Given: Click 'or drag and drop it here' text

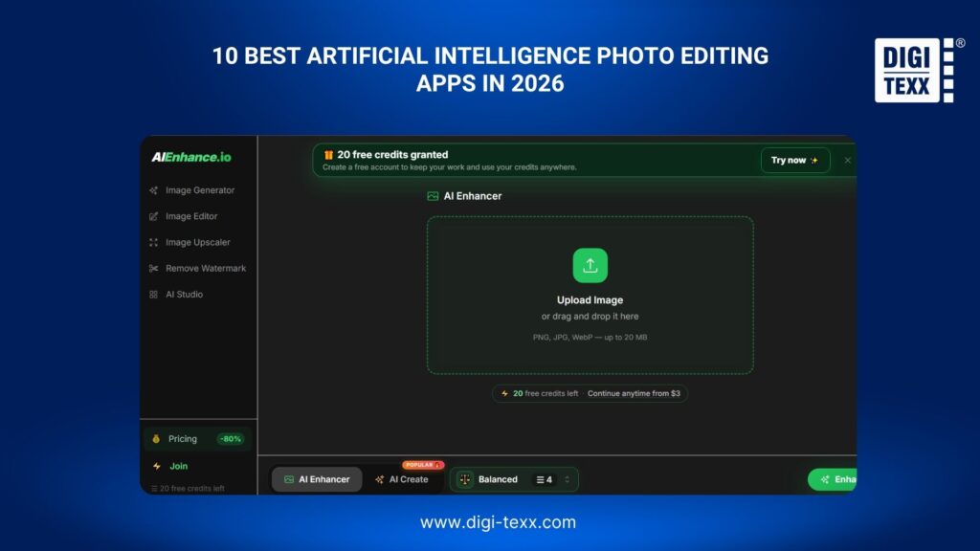Looking at the screenshot, I should (x=590, y=317).
